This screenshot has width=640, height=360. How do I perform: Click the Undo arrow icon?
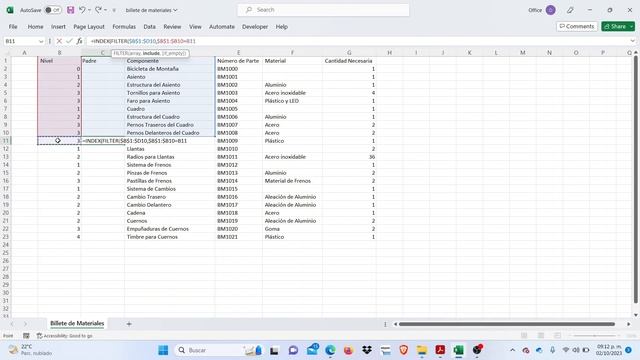coord(82,10)
